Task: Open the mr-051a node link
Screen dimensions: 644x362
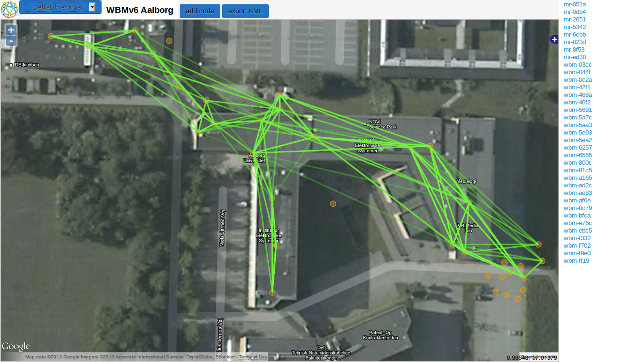Action: pyautogui.click(x=574, y=4)
